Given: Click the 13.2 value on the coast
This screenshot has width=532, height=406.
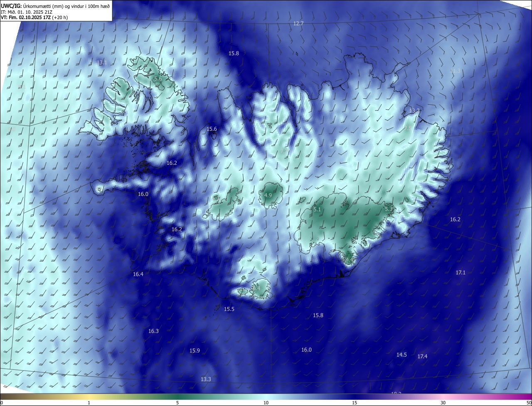Looking at the screenshot, I should coord(415,111).
